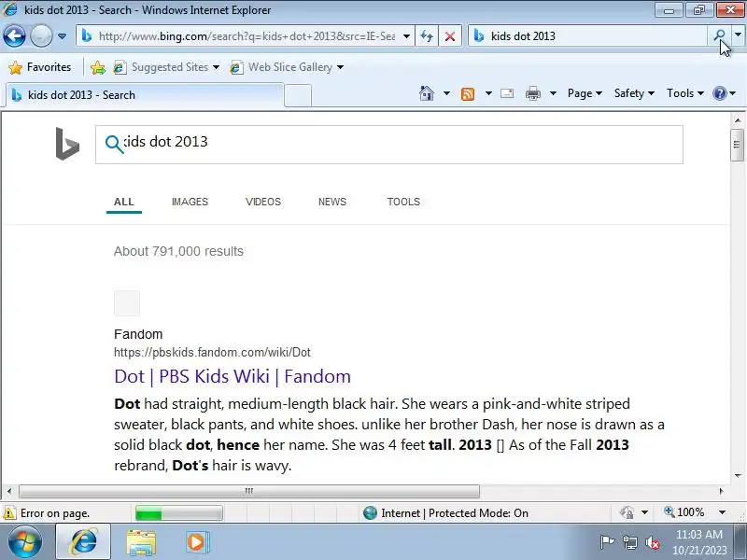Click the horizontal scrollbar thumb
The width and height of the screenshot is (747, 560).
tap(249, 491)
